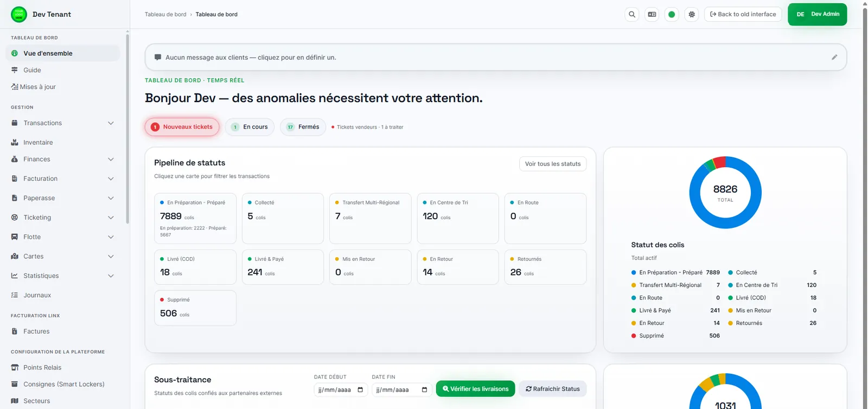Filter by Transfert Multi-Régional card
This screenshot has height=409, width=868.
point(371,219)
